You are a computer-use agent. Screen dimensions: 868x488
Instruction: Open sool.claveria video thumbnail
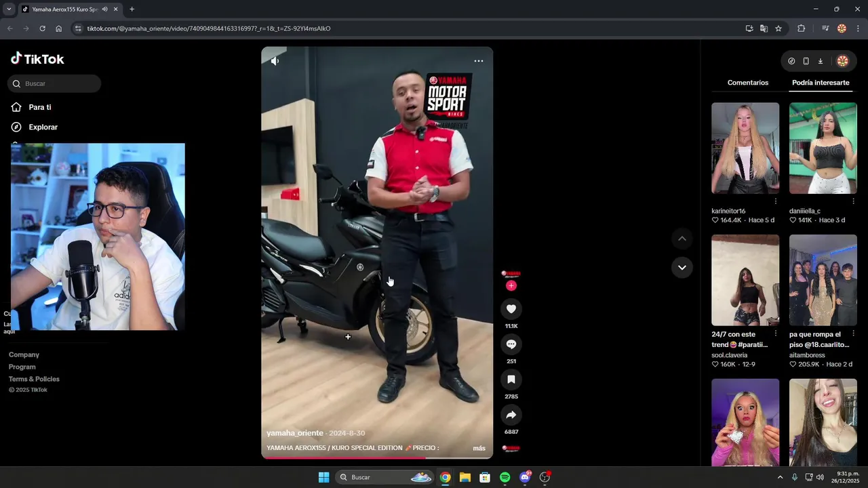745,280
